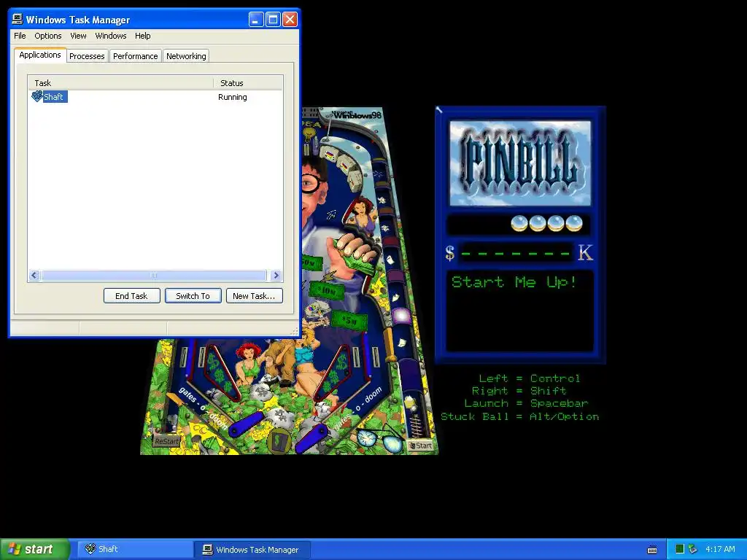Image resolution: width=747 pixels, height=560 pixels.
Task: Click the PINBILL logo image
Action: (x=520, y=163)
